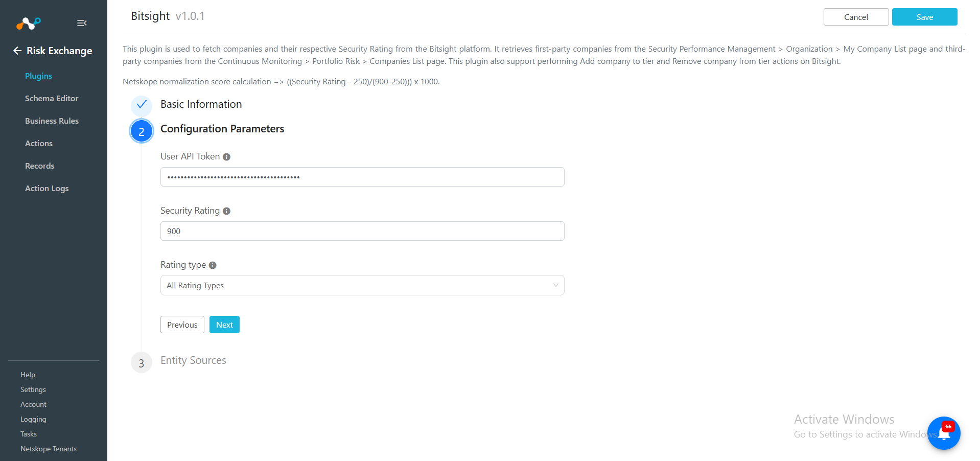The height and width of the screenshot is (461, 980).
Task: Expand the Entity Sources step
Action: pyautogui.click(x=193, y=360)
